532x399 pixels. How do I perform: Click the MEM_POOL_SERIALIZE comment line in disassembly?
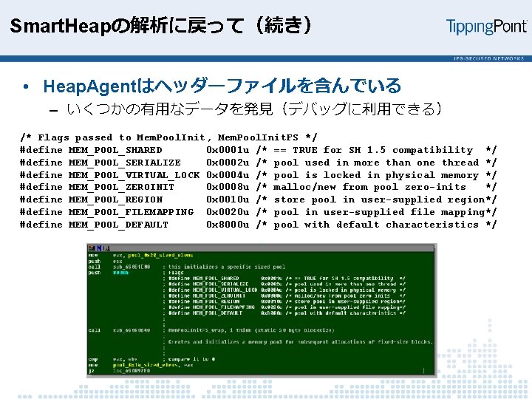pos(287,284)
